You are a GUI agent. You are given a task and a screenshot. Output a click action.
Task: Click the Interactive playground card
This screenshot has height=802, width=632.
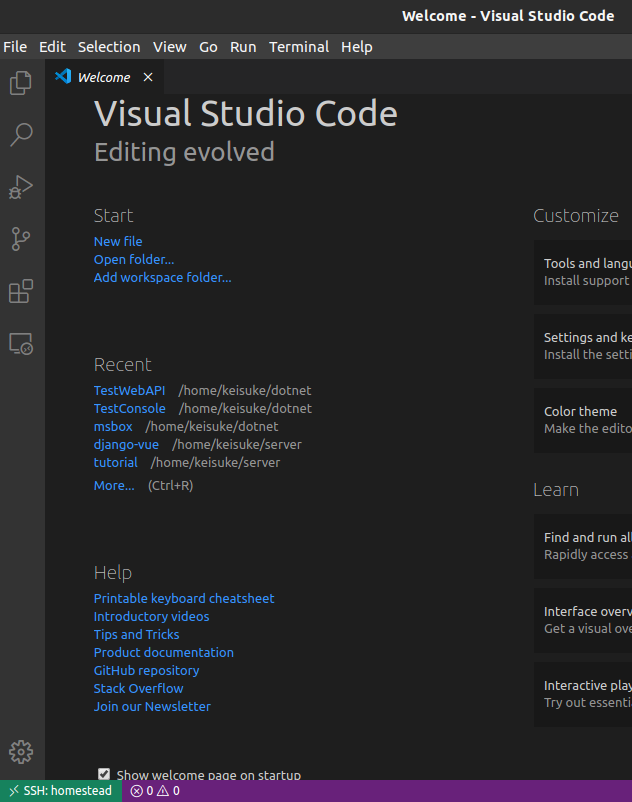(x=583, y=694)
